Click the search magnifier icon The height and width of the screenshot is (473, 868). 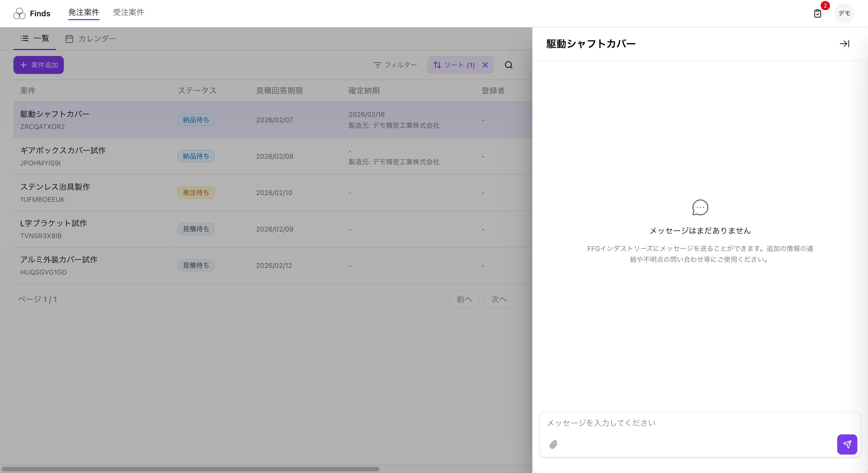click(509, 65)
